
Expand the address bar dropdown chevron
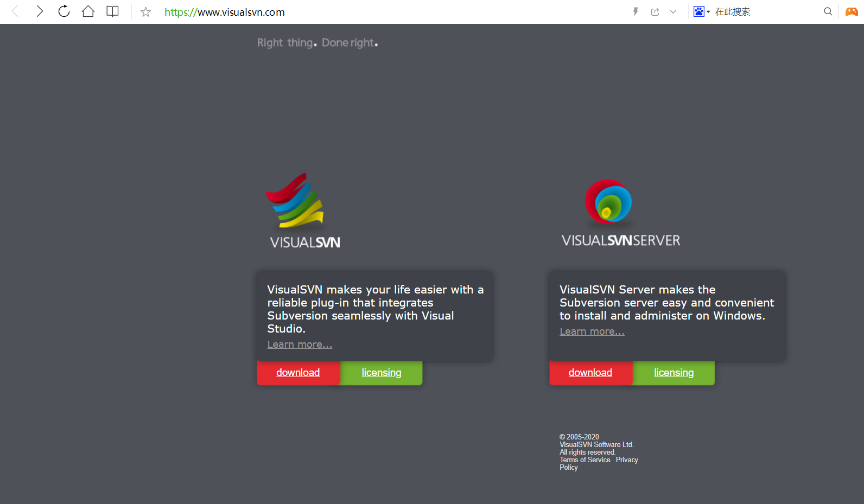pyautogui.click(x=673, y=12)
